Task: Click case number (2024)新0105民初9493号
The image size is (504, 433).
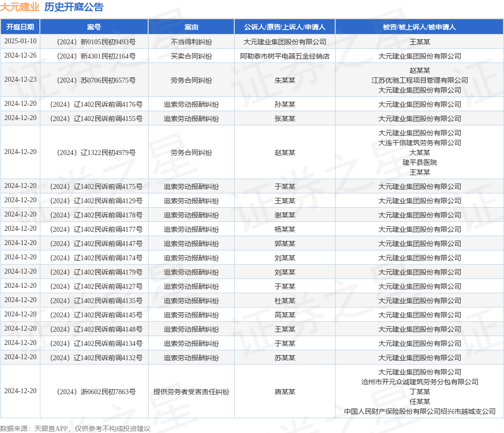Action: [96, 42]
